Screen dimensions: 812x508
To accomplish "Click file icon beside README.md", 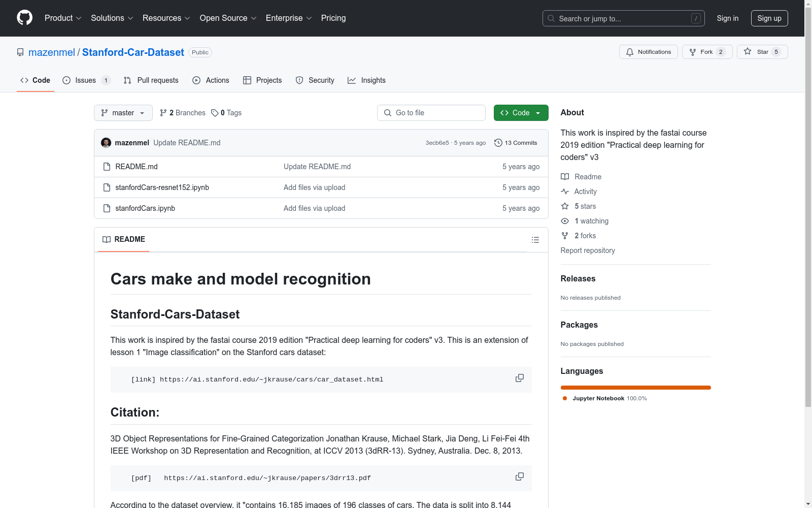I will (x=107, y=167).
